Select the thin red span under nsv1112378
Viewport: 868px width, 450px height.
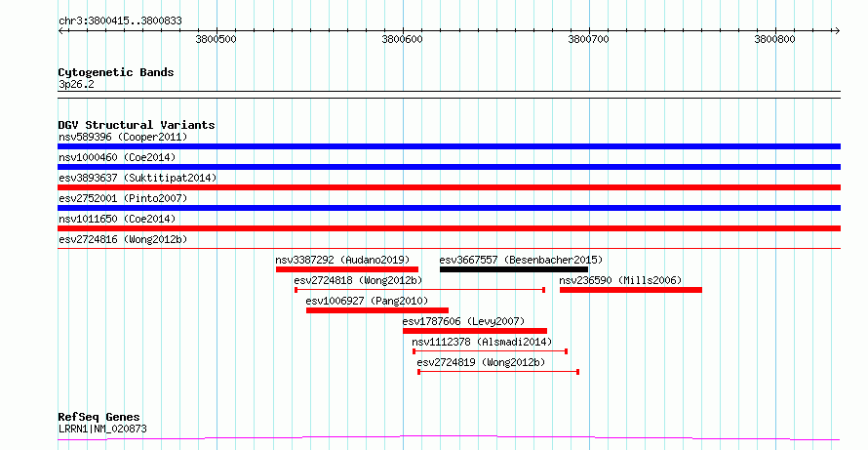click(x=490, y=351)
